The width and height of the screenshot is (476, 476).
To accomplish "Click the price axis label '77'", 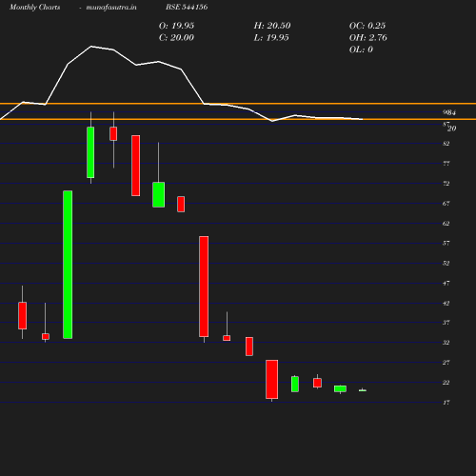I will tap(446, 164).
